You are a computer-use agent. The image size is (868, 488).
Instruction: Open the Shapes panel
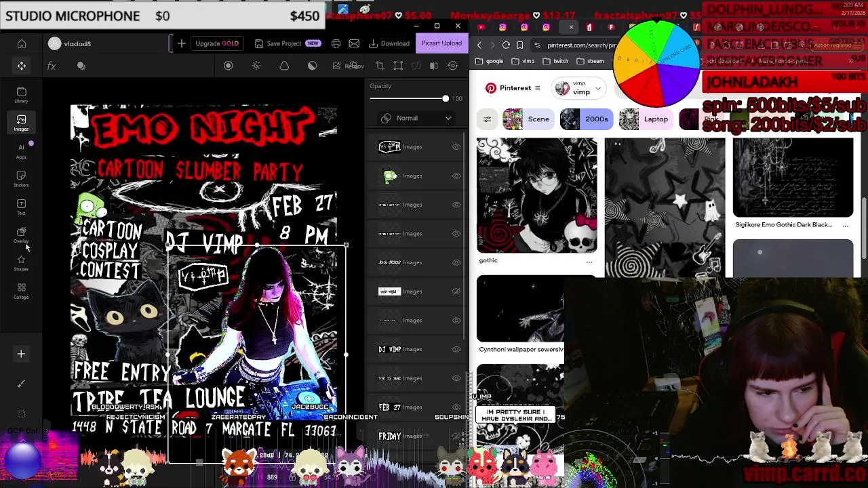click(x=21, y=263)
